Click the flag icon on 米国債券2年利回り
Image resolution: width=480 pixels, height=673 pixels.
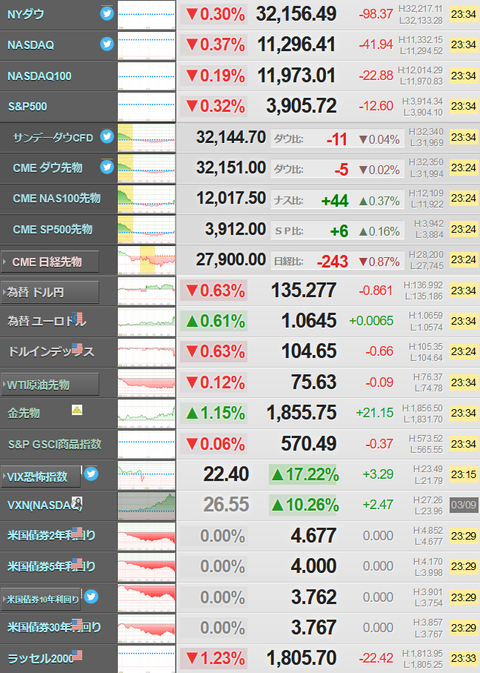(77, 532)
